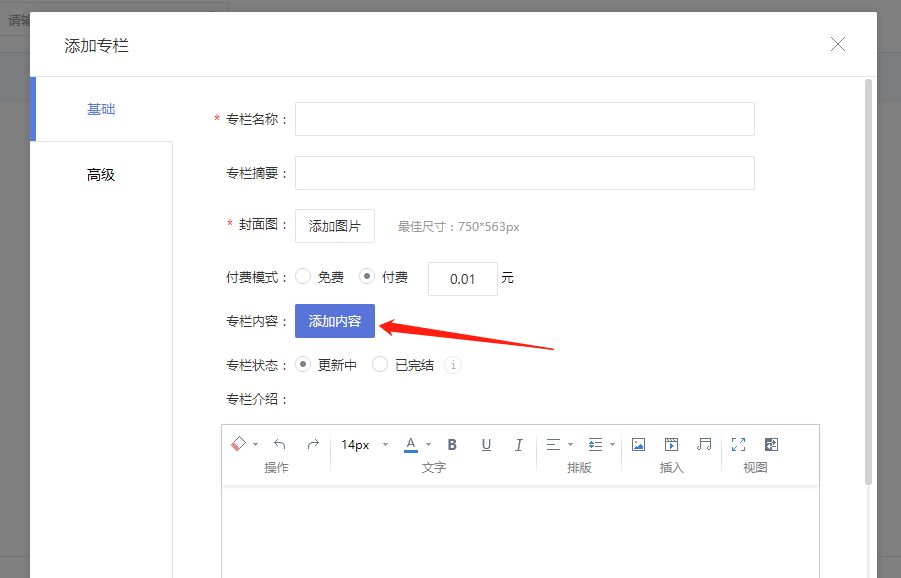Click the 添加图片 button
901x578 pixels.
click(335, 226)
